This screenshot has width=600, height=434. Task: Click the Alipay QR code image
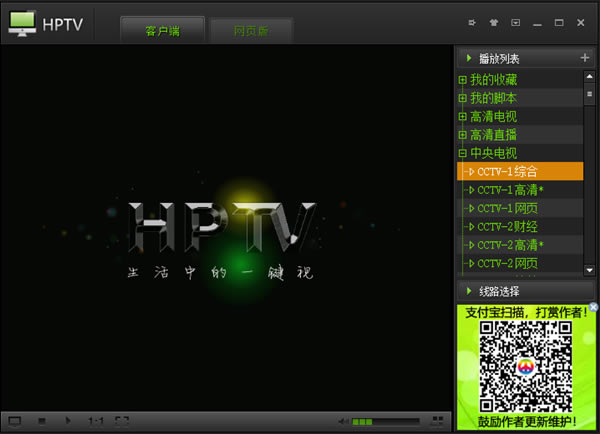(x=526, y=367)
